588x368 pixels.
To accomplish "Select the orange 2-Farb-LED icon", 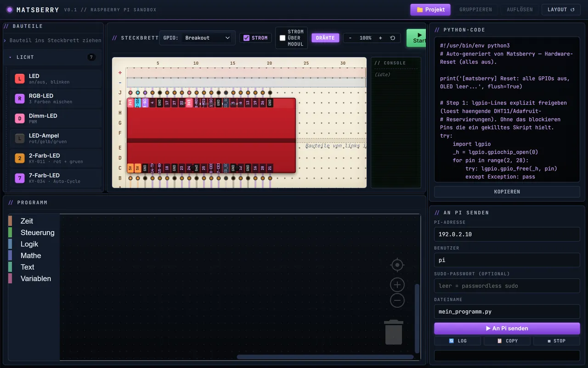I will click(x=19, y=158).
